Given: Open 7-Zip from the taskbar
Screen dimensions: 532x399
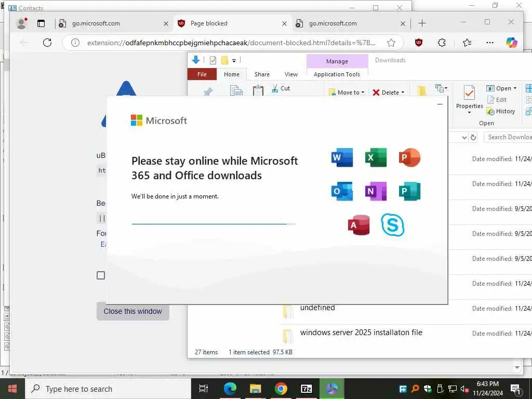Looking at the screenshot, I should pos(307,389).
